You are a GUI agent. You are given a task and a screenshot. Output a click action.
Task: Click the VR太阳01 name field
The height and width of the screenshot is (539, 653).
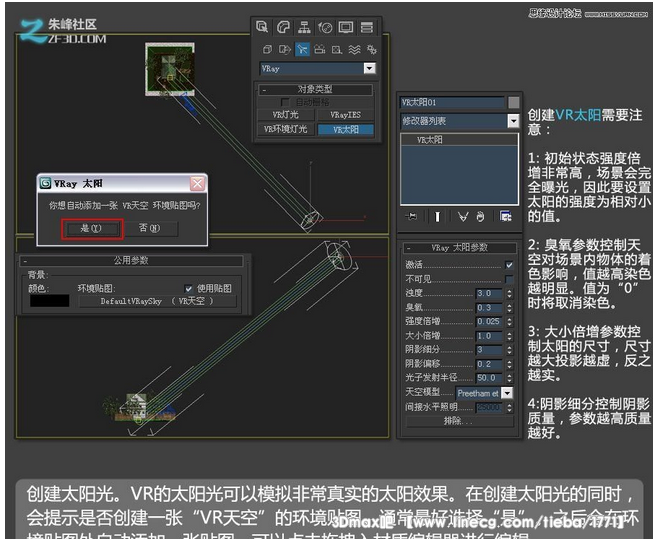(452, 102)
